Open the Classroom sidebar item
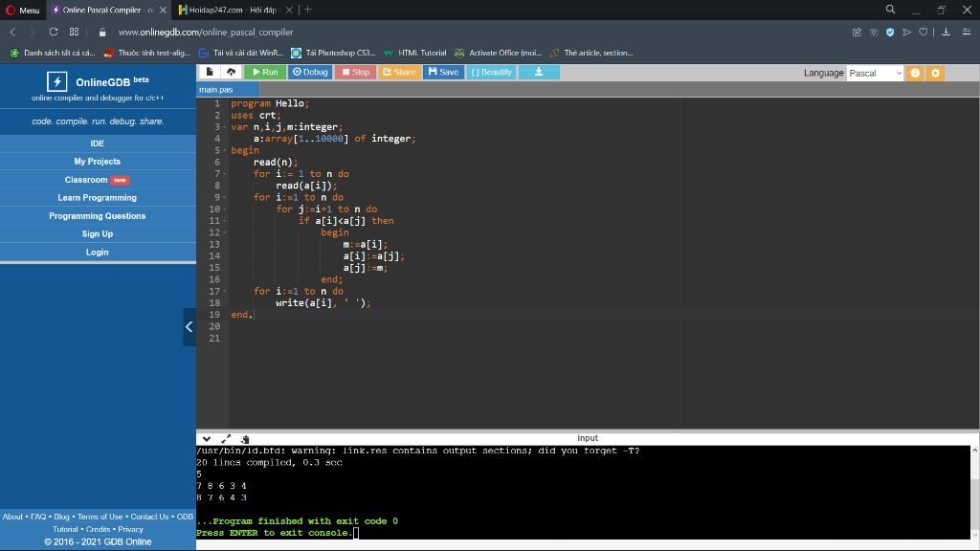Image resolution: width=980 pixels, height=551 pixels. click(98, 179)
